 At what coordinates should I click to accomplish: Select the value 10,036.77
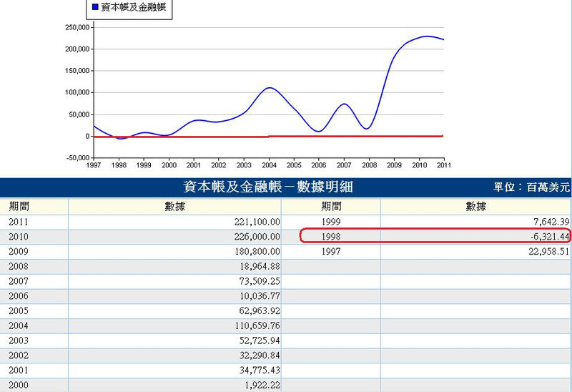coord(260,296)
